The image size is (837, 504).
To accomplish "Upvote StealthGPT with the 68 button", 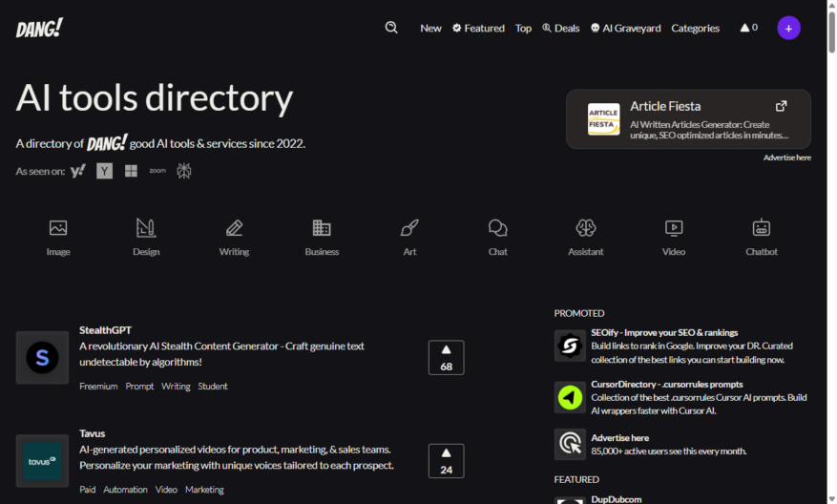I will tap(447, 357).
